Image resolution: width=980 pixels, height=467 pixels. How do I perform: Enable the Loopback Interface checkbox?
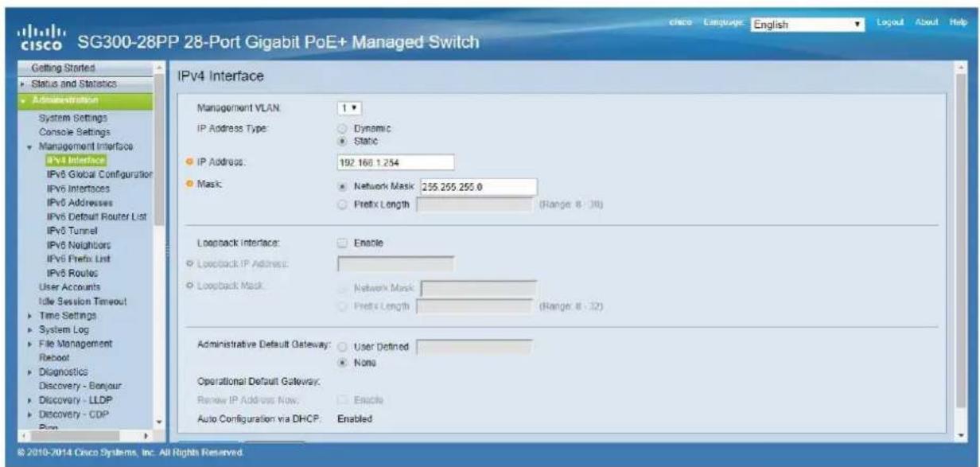(x=344, y=243)
